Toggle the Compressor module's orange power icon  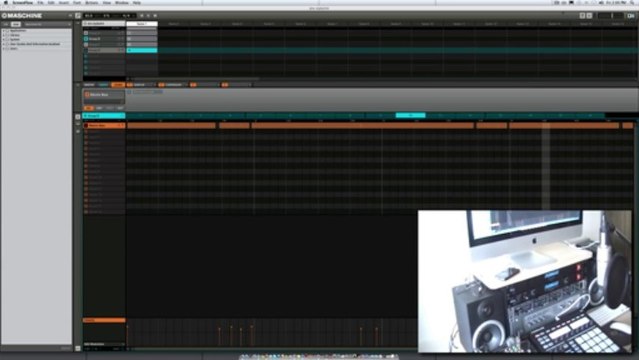(x=161, y=85)
